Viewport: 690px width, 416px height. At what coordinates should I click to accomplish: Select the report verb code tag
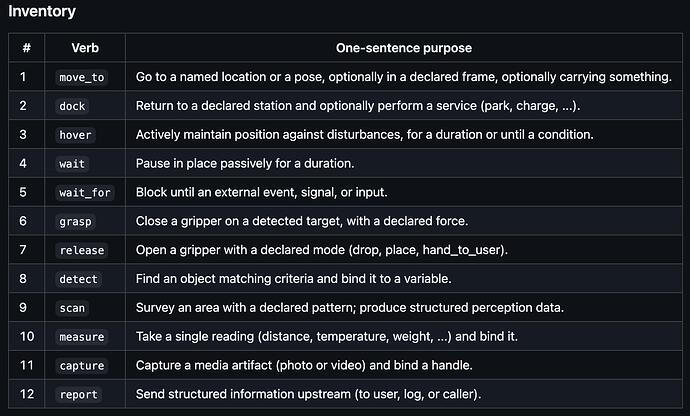pos(78,394)
